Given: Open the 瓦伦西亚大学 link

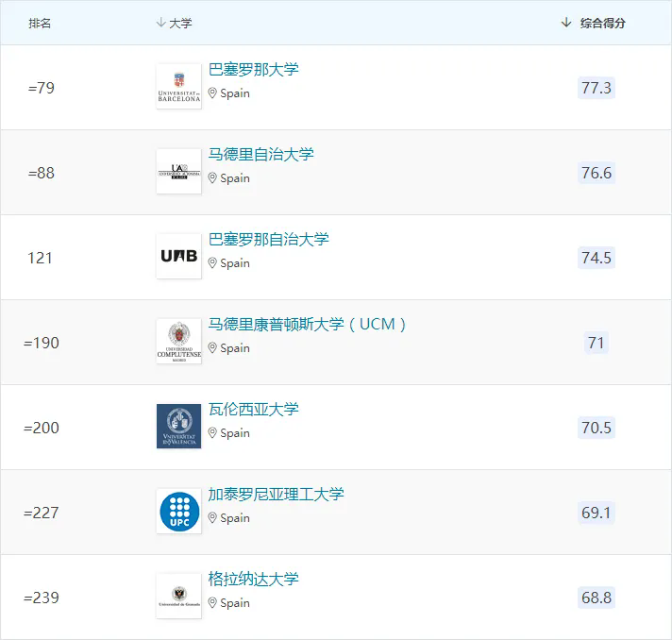Looking at the screenshot, I should [x=253, y=409].
